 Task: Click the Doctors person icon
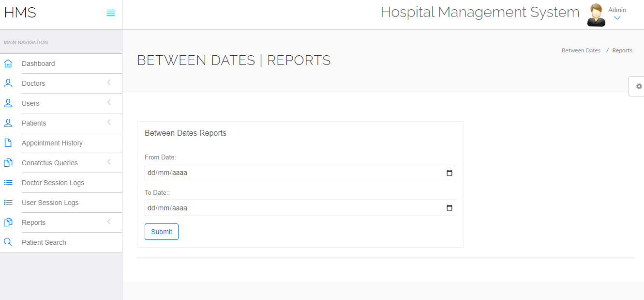coord(8,83)
